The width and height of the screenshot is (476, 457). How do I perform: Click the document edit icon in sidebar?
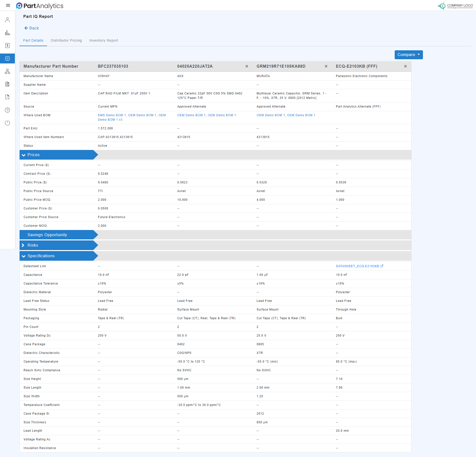7,84
